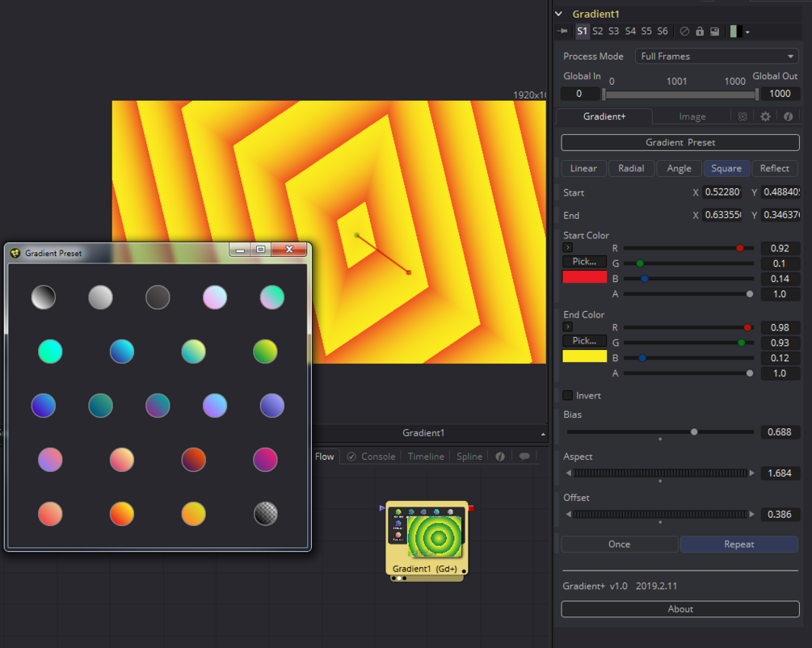Open the Gradient1 viewer label menu arrow

(x=543, y=434)
